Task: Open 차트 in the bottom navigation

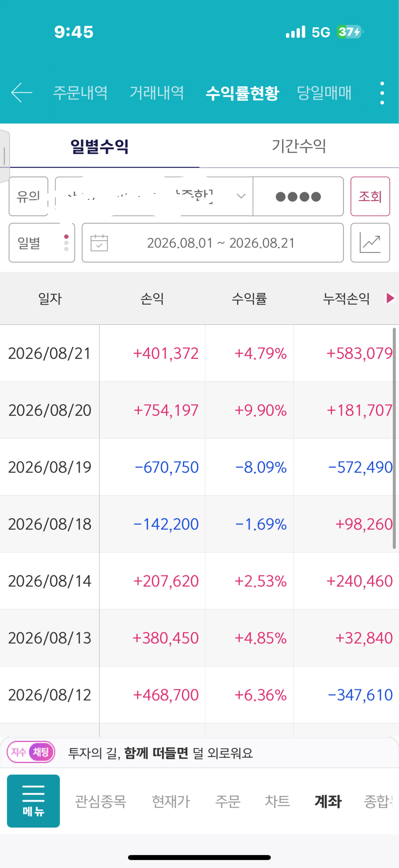Action: click(277, 801)
